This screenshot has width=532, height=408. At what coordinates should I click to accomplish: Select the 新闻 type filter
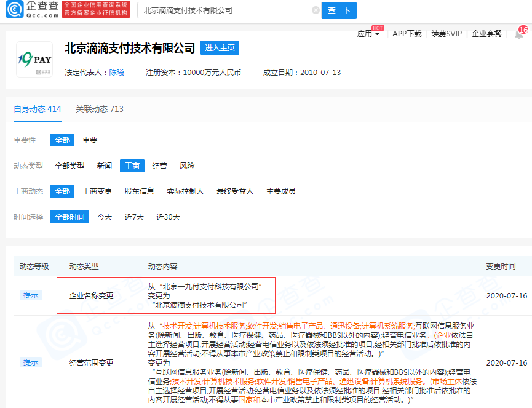tap(104, 166)
